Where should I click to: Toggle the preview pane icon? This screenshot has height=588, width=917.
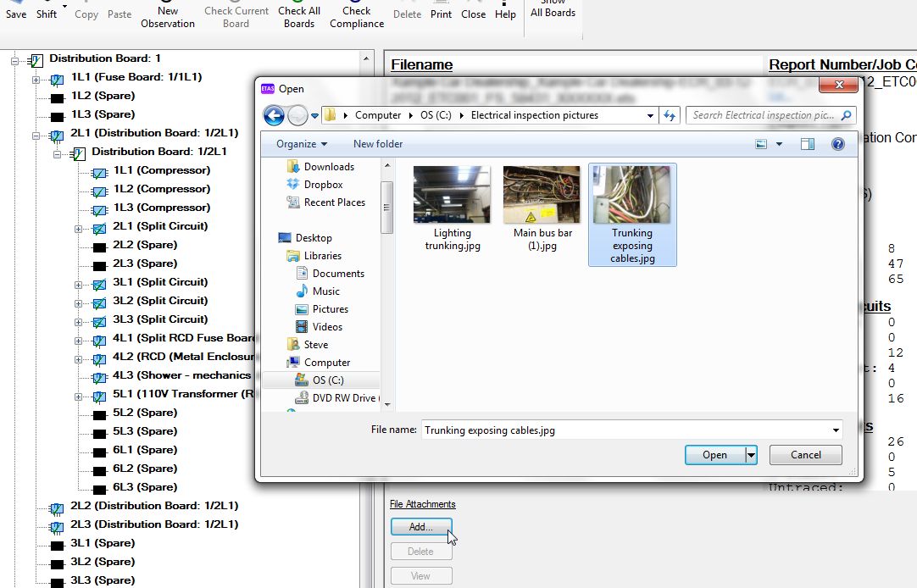tap(808, 144)
